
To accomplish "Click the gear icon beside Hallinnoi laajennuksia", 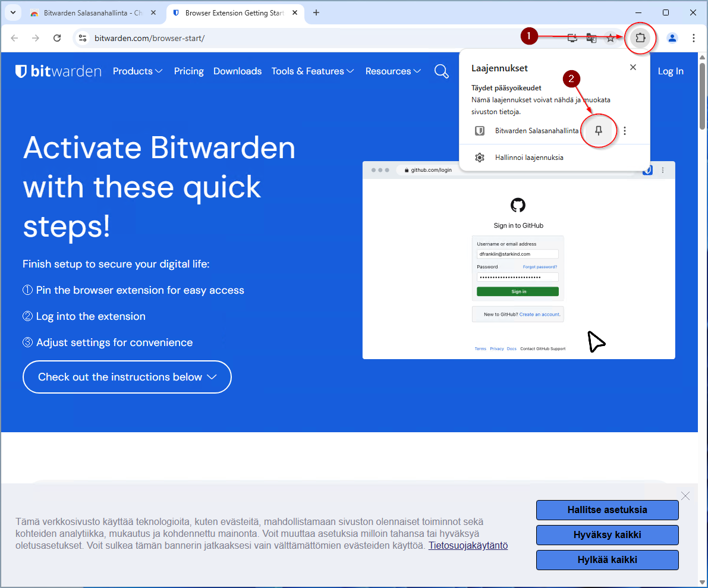I will coord(480,158).
